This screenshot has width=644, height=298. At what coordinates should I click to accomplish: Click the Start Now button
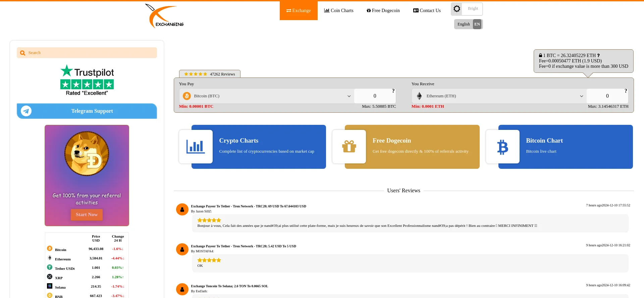[87, 215]
